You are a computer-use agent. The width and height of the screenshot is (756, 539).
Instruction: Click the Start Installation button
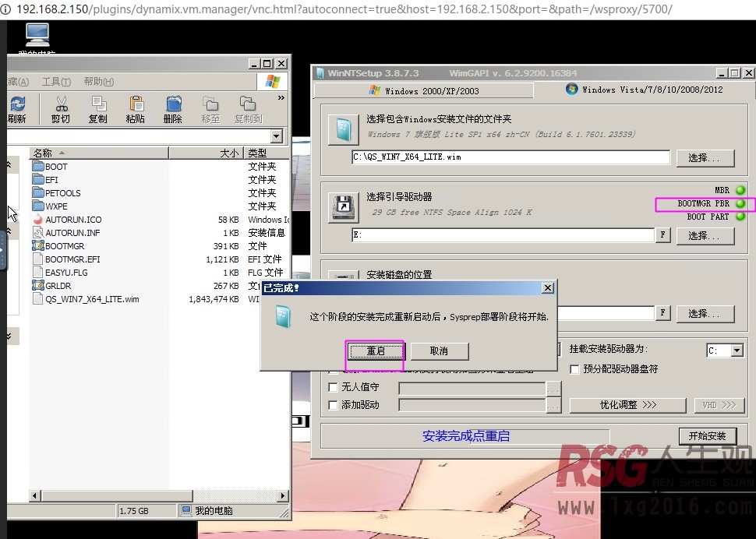tap(708, 436)
